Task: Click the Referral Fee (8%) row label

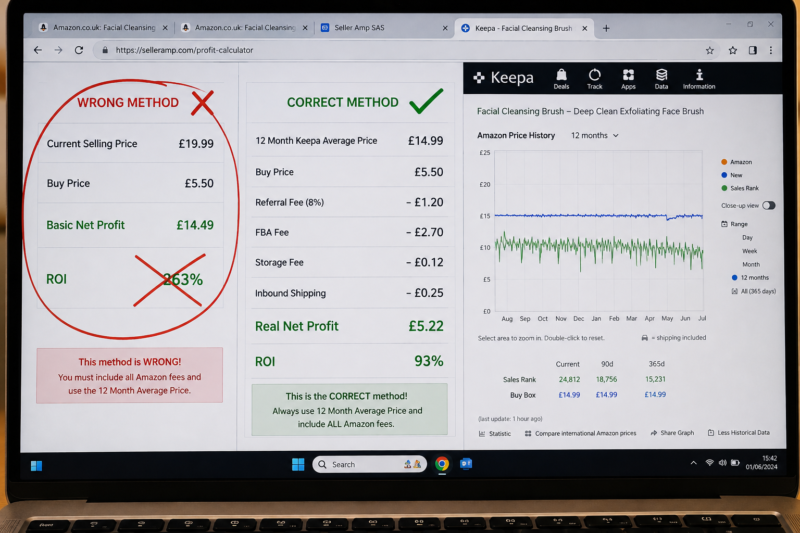Action: (289, 202)
